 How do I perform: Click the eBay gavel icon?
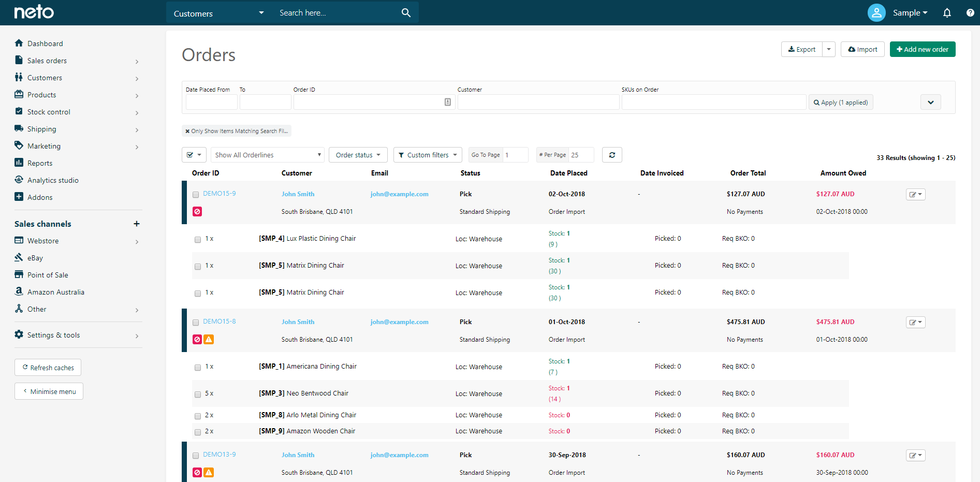(x=19, y=257)
